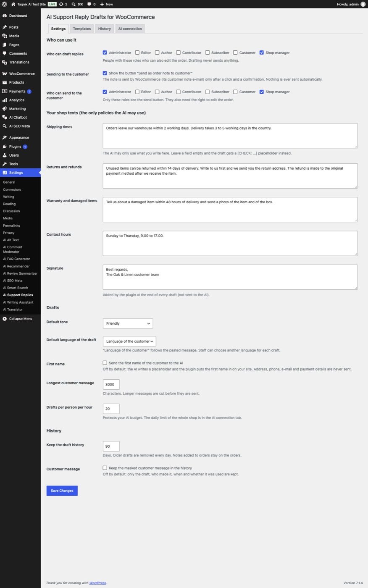This screenshot has width=368, height=588.
Task: Click the Save Changes button
Action: 62,491
